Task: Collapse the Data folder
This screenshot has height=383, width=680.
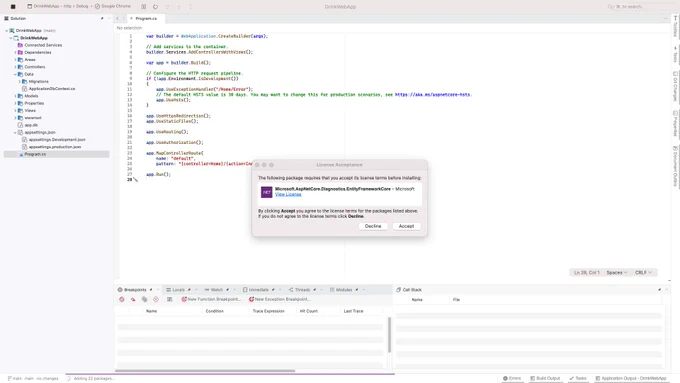Action: tap(15, 74)
